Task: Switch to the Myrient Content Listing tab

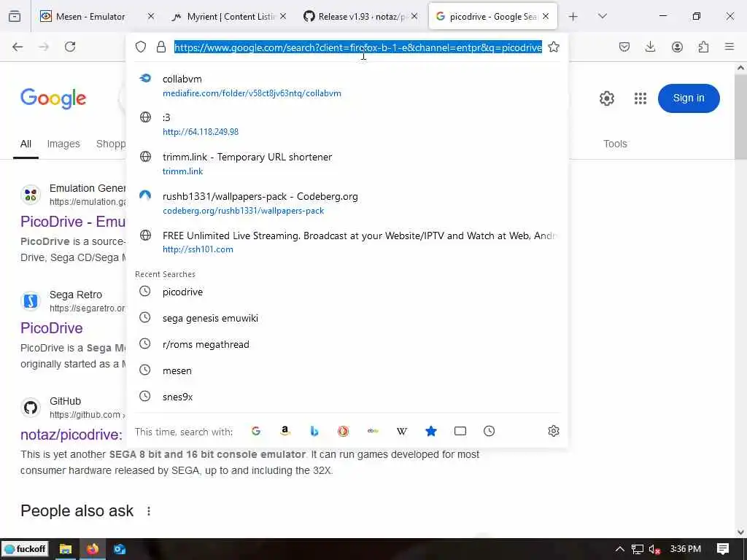Action: click(230, 16)
